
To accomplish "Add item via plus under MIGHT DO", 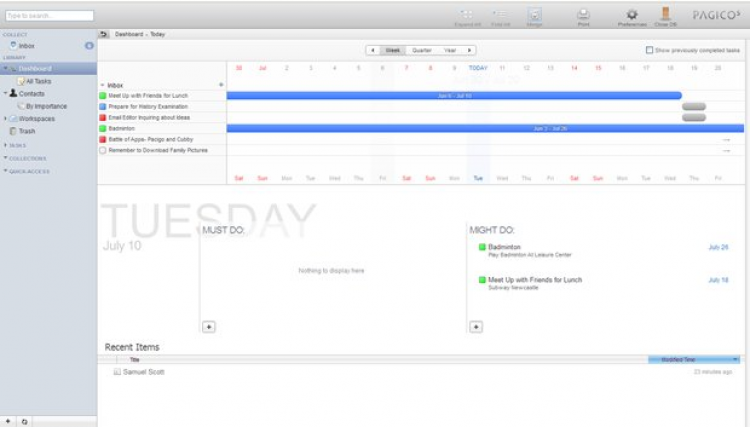I will 476,327.
